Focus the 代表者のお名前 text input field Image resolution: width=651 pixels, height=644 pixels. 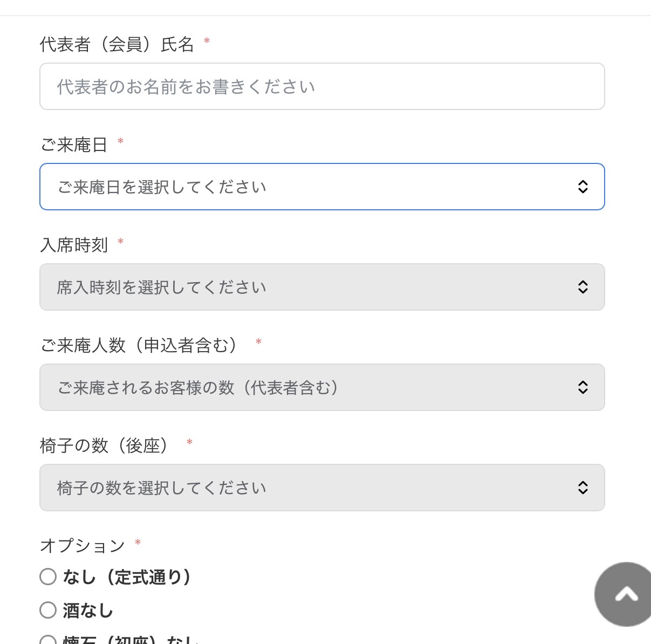pos(322,86)
